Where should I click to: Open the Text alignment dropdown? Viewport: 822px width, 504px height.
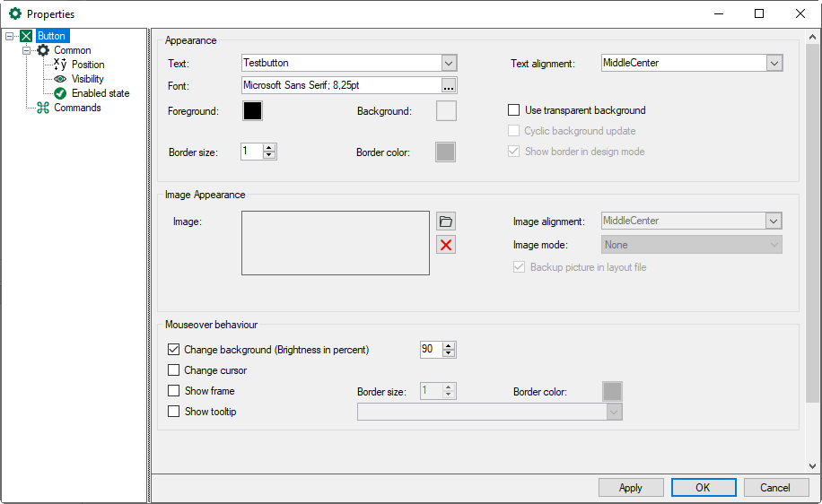(x=774, y=64)
